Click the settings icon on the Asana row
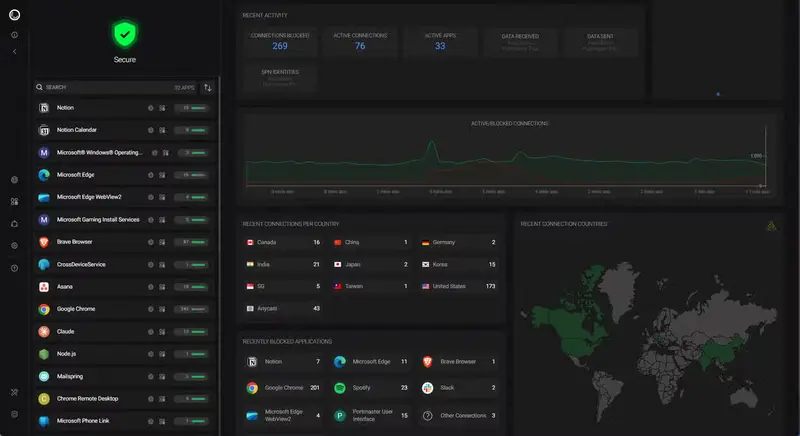Viewport: 800px width, 436px height. (150, 287)
